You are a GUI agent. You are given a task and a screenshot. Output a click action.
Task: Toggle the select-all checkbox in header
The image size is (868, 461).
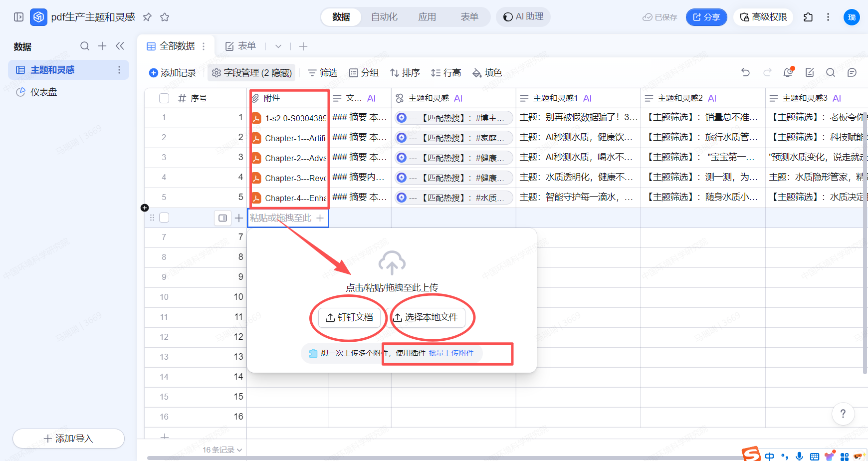click(x=164, y=98)
